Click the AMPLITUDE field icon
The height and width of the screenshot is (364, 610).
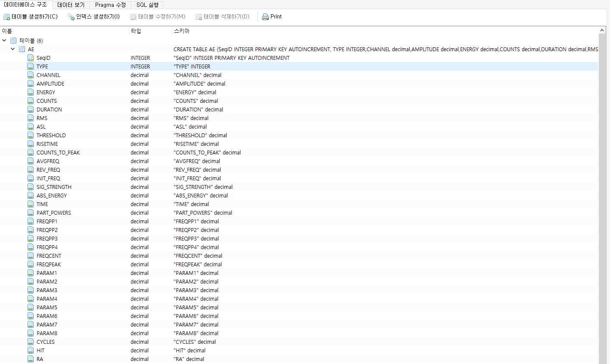[x=31, y=83]
